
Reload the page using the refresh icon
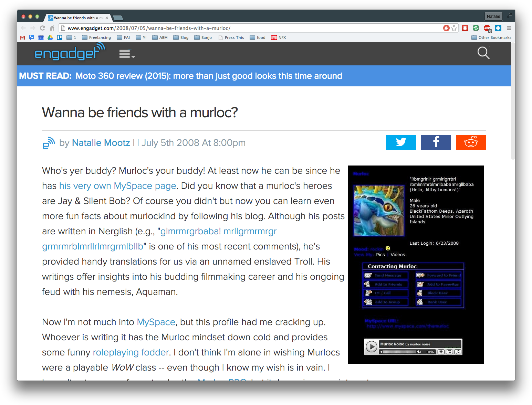coord(42,28)
